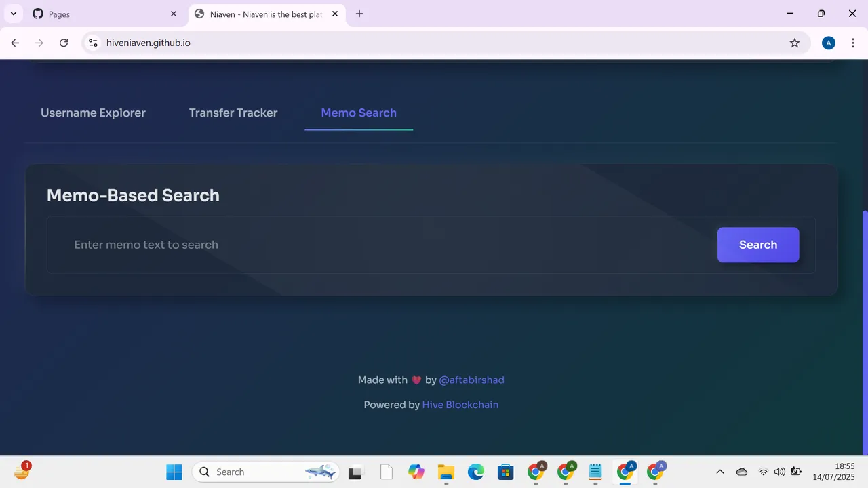Open Task View on the taskbar

[x=355, y=472]
